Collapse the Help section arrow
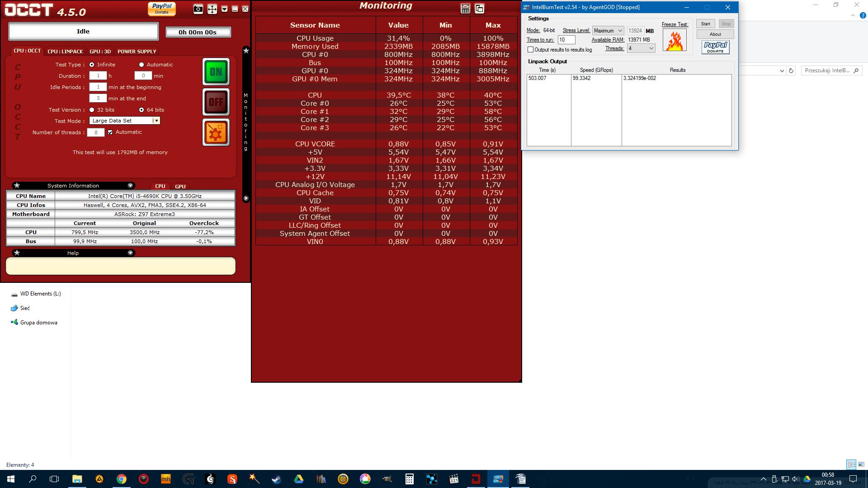The image size is (868, 488). [130, 253]
